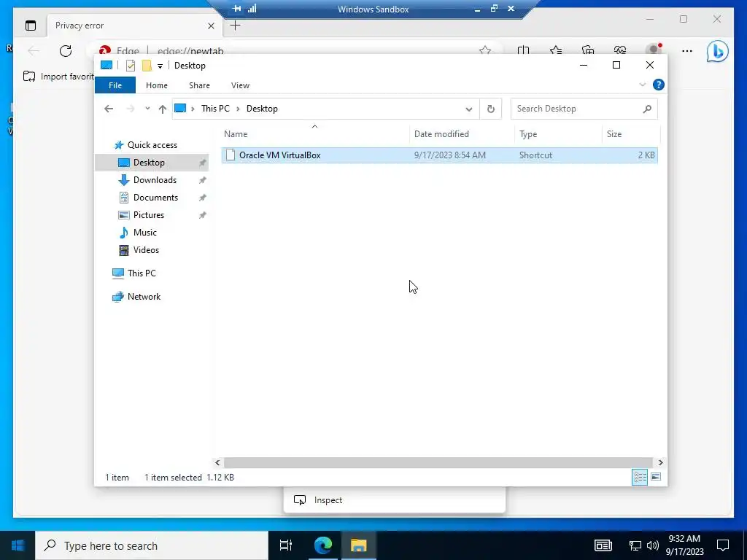Image resolution: width=747 pixels, height=560 pixels.
Task: Switch to Details view layout icon
Action: pos(640,477)
